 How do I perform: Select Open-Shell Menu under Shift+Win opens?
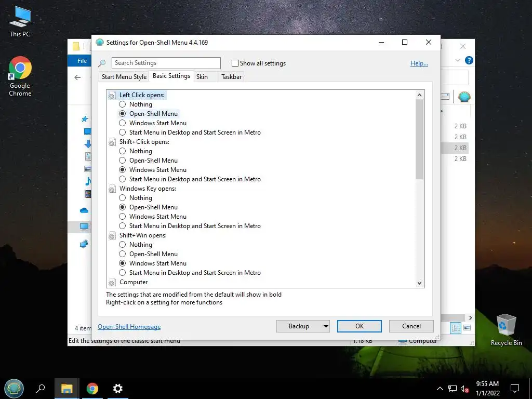click(x=123, y=254)
